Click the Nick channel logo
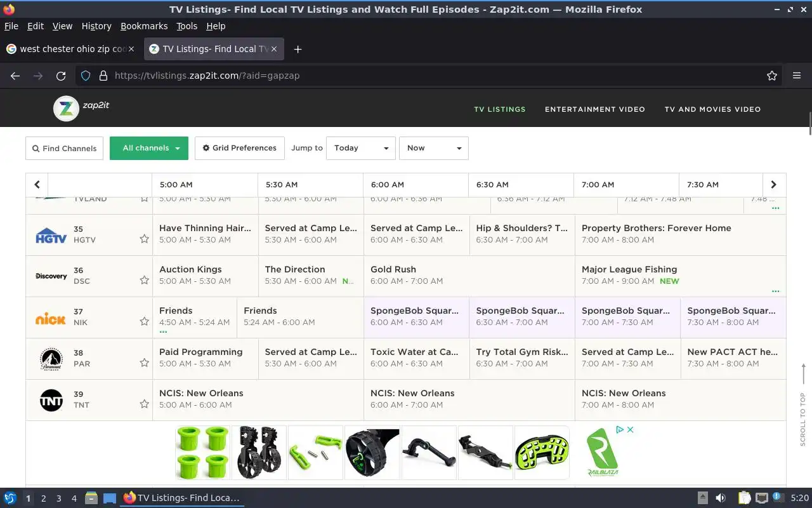The height and width of the screenshot is (508, 812). point(51,318)
